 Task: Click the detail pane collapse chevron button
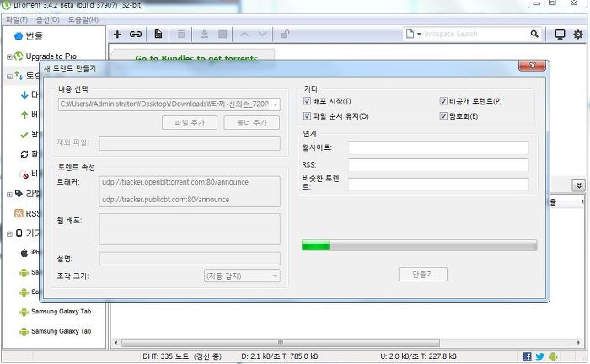pyautogui.click(x=579, y=185)
